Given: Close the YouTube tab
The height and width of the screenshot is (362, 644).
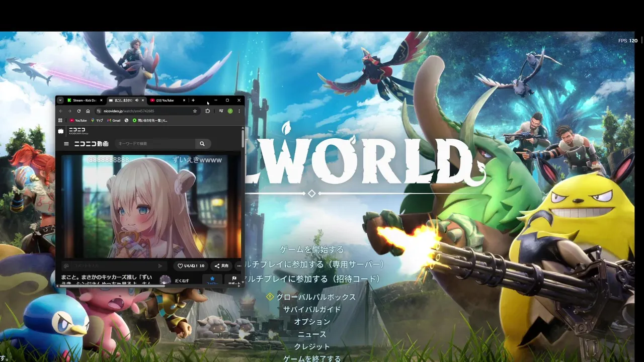Looking at the screenshot, I should [x=184, y=101].
